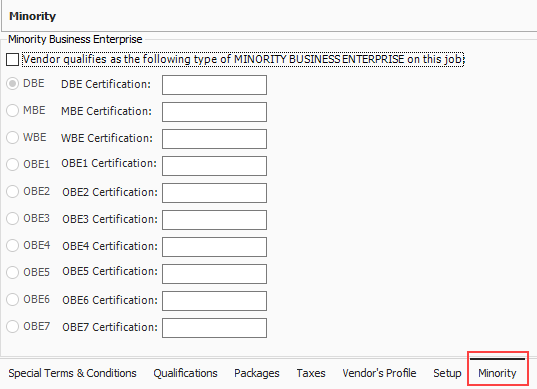
Task: Select the DBE radio button
Action: click(12, 84)
